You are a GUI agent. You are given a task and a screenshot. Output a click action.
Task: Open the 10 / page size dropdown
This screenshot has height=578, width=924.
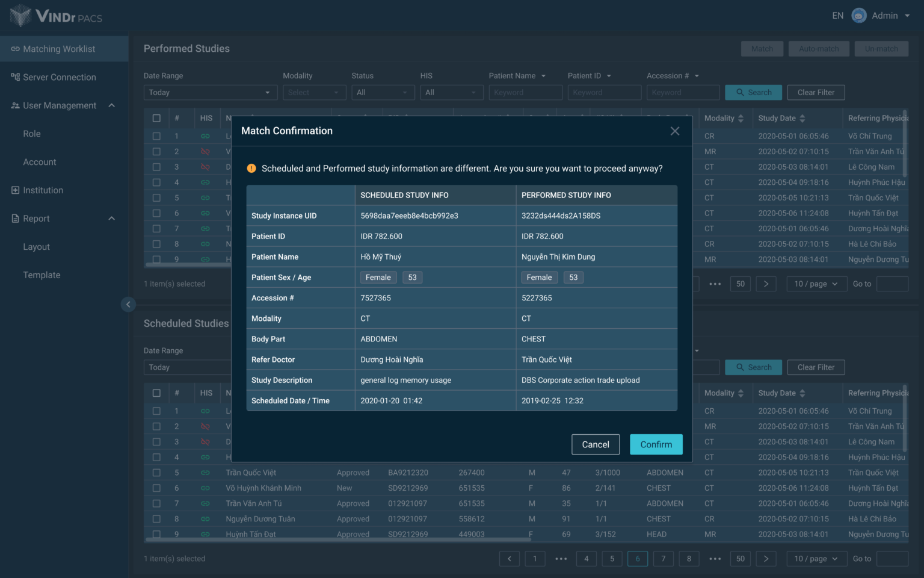(x=815, y=559)
